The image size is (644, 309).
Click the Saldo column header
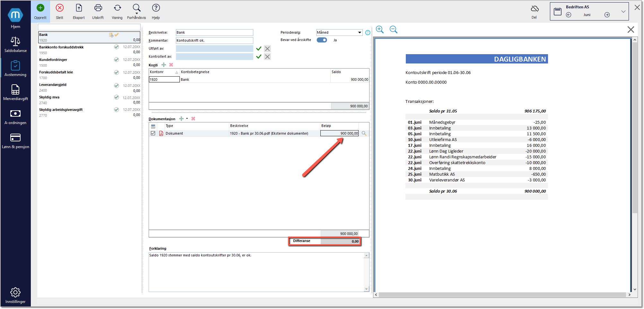[x=350, y=72]
